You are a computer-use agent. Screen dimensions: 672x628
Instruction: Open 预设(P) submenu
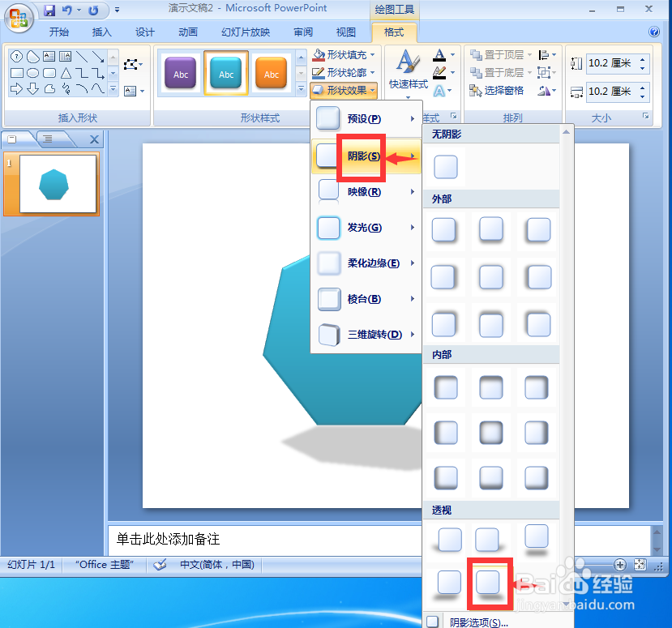click(x=366, y=118)
